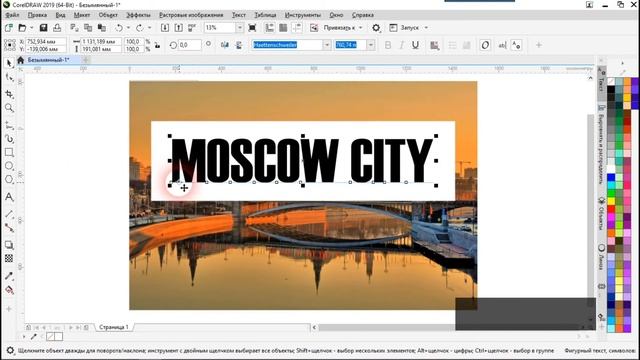
Task: Click the Import icon
Action: [x=164, y=28]
